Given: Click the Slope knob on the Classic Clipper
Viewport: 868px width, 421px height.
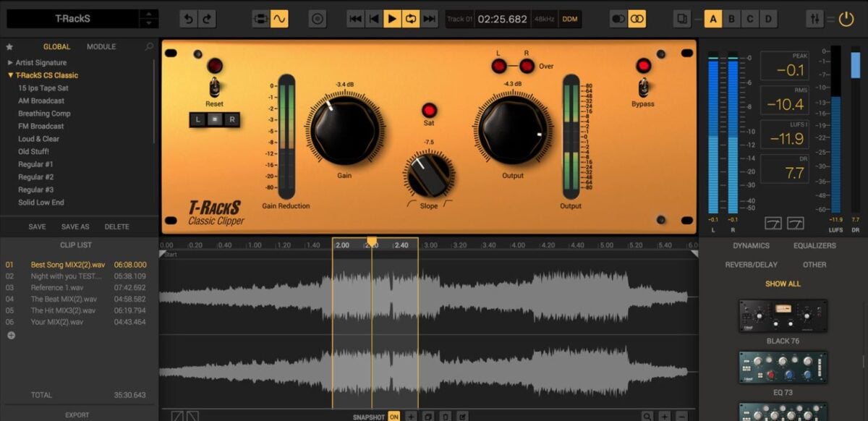Looking at the screenshot, I should [428, 174].
